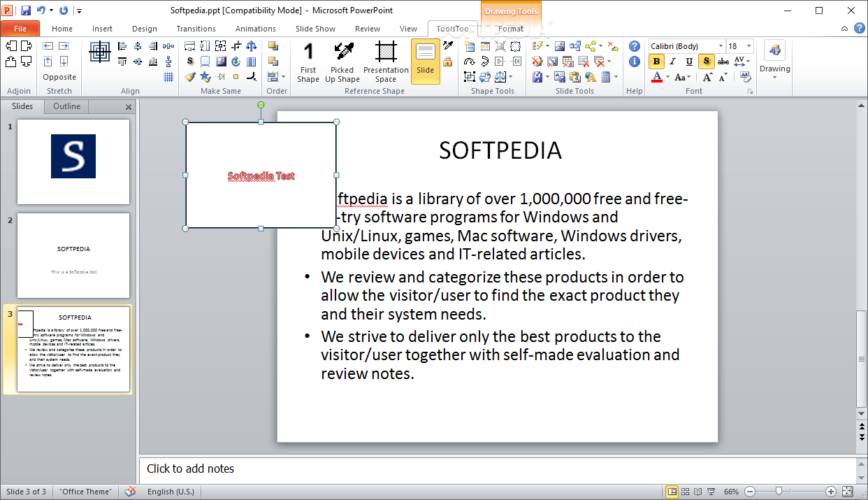Screen dimensions: 868x500
Task: Toggle the Slide reference shape button
Action: coord(426,62)
